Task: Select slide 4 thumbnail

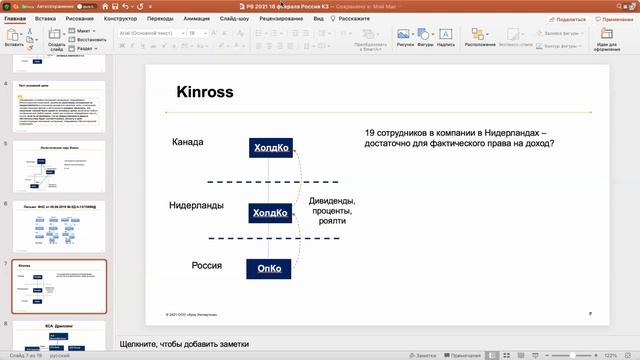Action: coord(59,106)
